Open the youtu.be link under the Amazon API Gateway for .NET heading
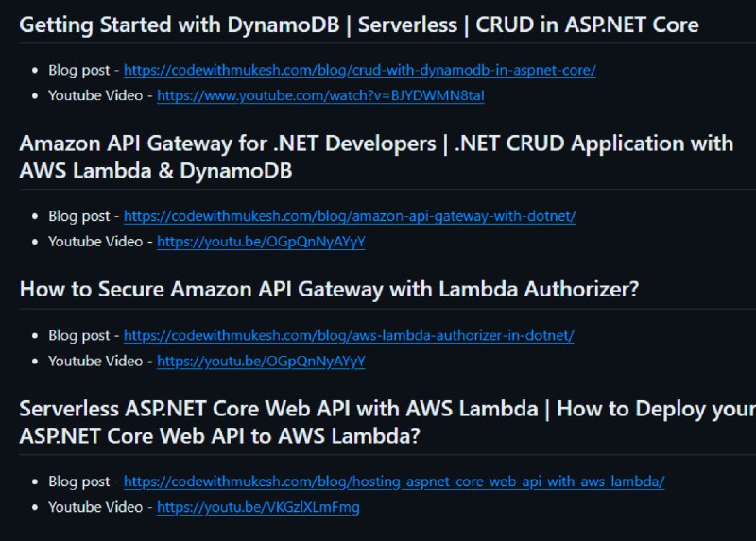Image resolution: width=756 pixels, height=541 pixels. (261, 242)
